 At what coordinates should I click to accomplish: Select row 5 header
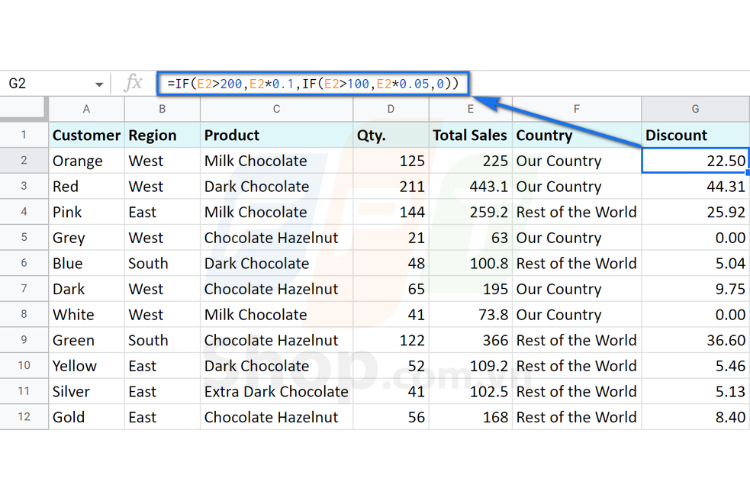pyautogui.click(x=24, y=237)
